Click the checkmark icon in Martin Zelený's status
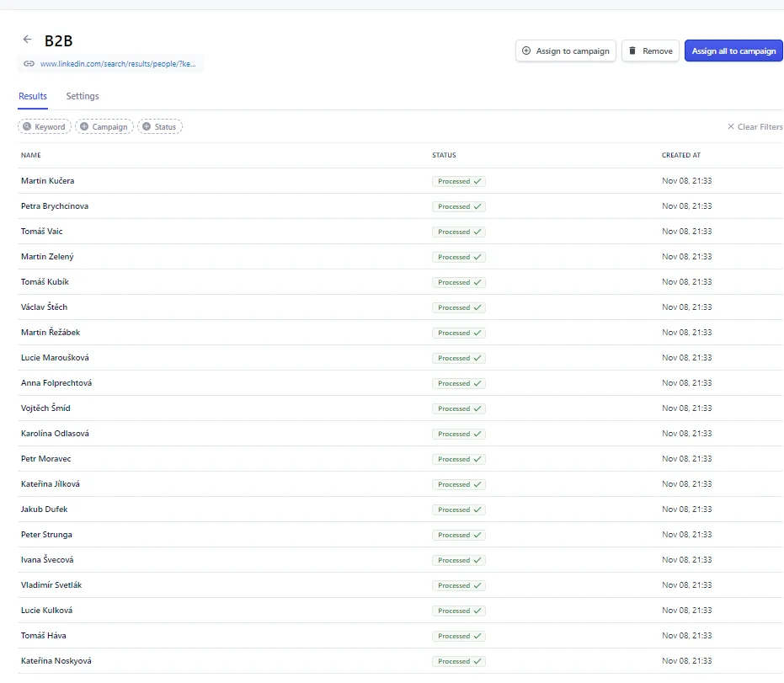 [477, 257]
